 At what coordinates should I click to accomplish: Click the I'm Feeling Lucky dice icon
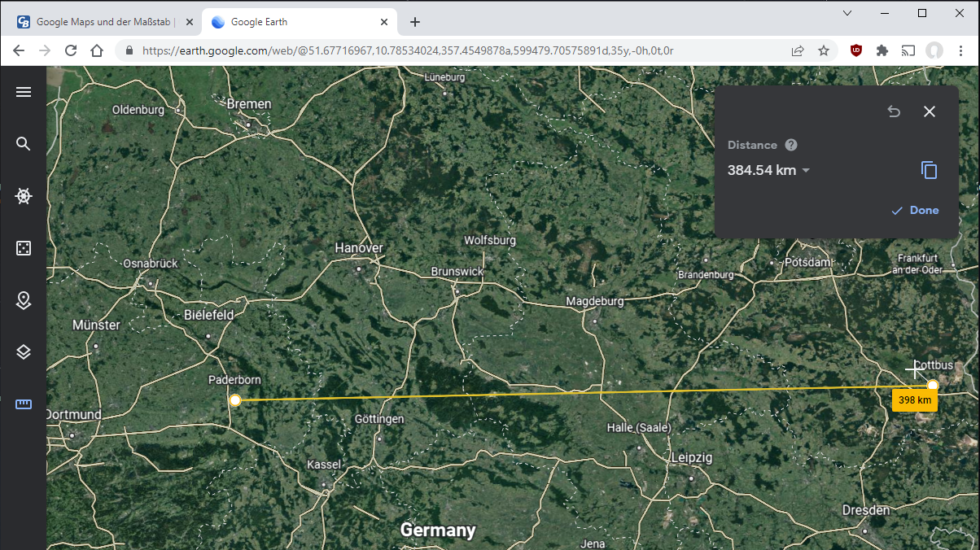pyautogui.click(x=24, y=248)
